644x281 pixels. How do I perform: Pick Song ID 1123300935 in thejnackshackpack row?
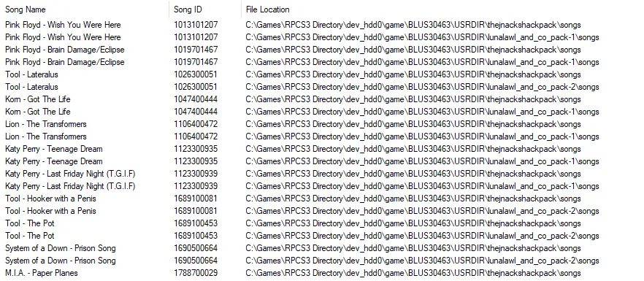(x=196, y=149)
